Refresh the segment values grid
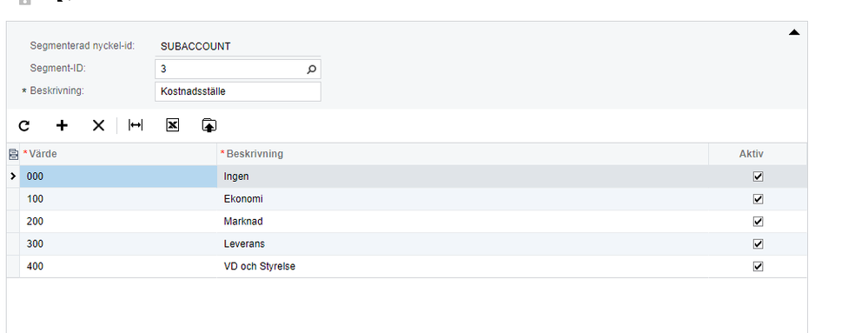The height and width of the screenshot is (333, 868). click(23, 126)
